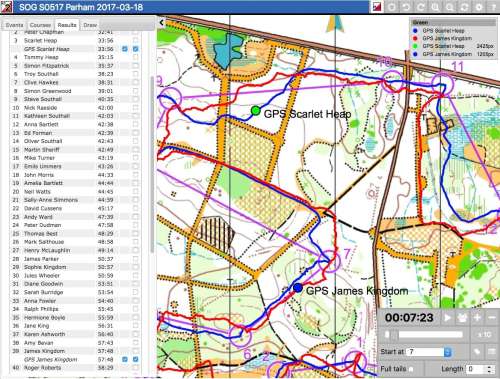
Task: Tick the replay checkbox for Tammy Heap
Action: tap(135, 57)
